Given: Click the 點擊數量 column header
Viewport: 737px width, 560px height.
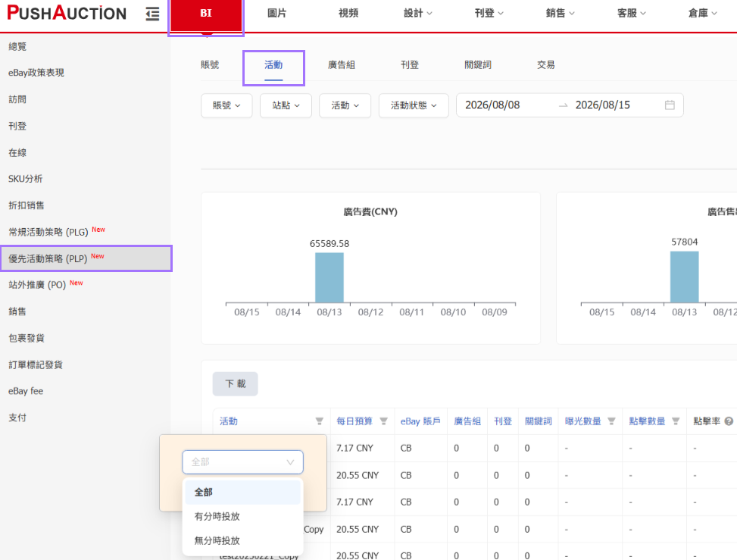Looking at the screenshot, I should [647, 421].
